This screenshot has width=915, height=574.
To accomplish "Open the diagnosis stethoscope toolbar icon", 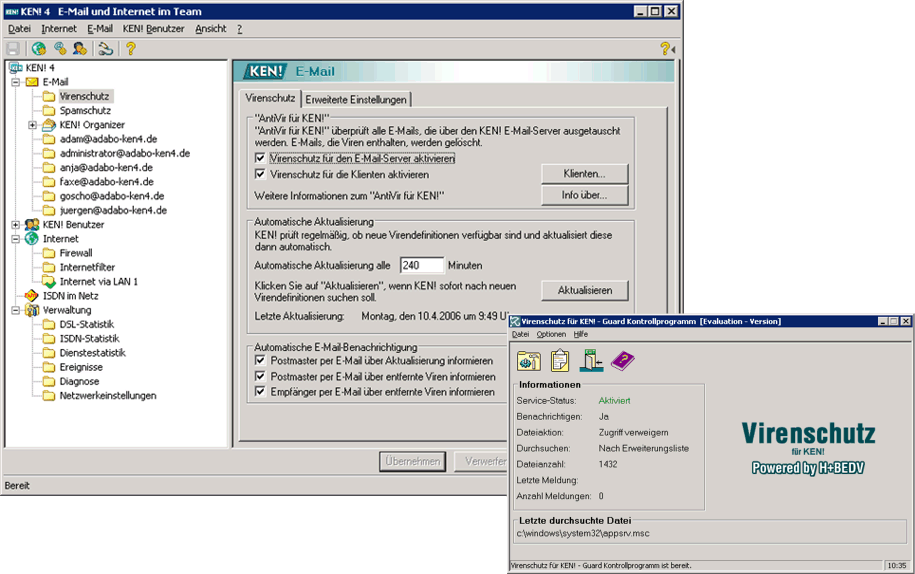I will [106, 49].
